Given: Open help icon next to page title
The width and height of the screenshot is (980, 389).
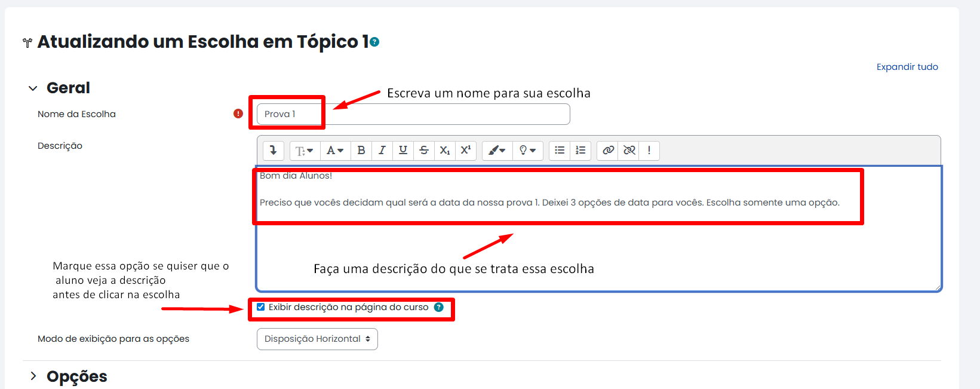Looking at the screenshot, I should [374, 42].
